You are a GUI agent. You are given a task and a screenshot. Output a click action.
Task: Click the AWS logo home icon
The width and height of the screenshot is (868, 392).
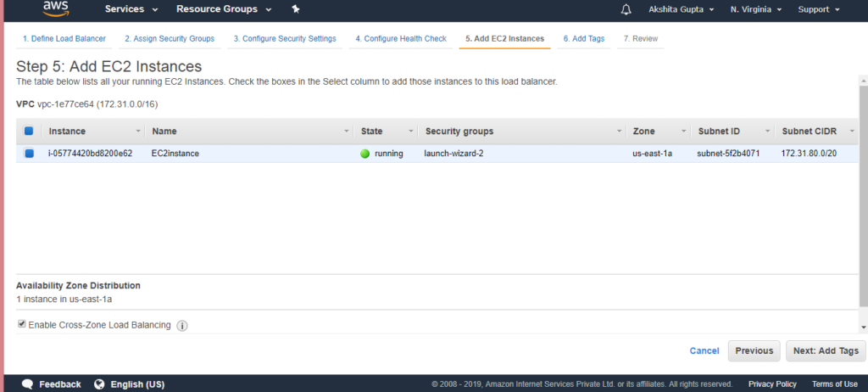pyautogui.click(x=55, y=8)
